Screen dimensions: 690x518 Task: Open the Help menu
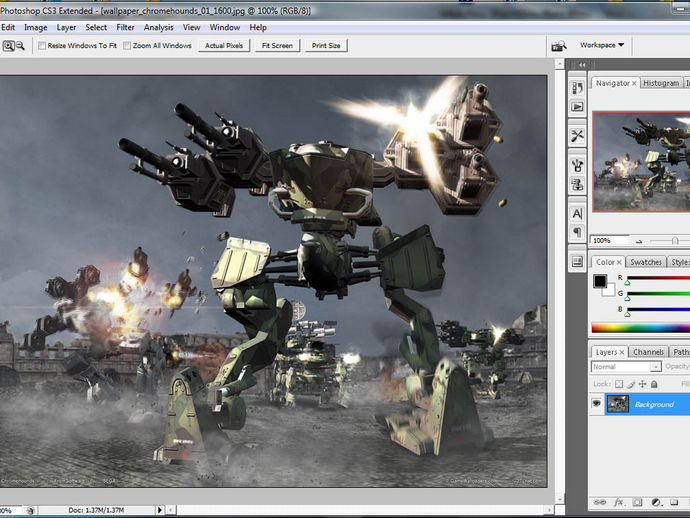click(258, 27)
